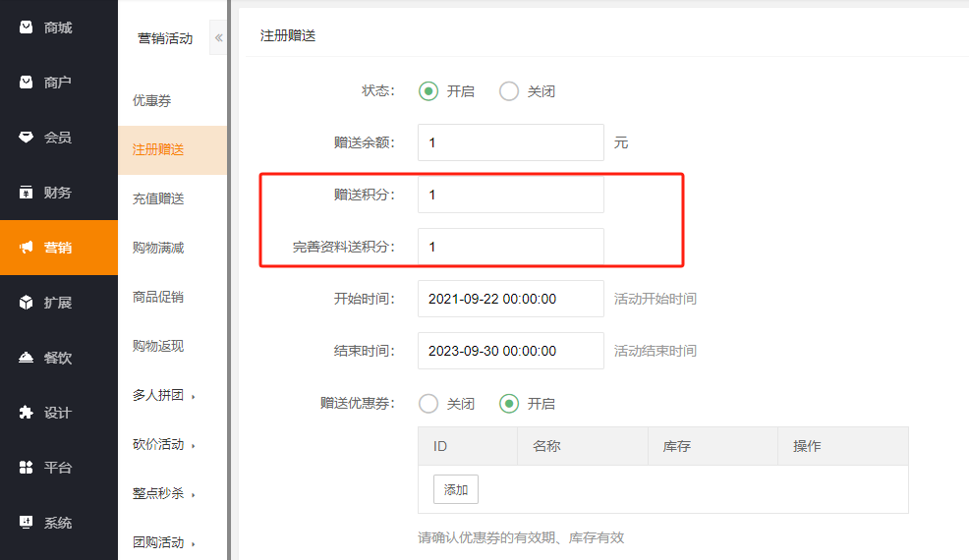Collapse the 营销活动 side panel
This screenshot has height=560, width=969.
[x=218, y=38]
